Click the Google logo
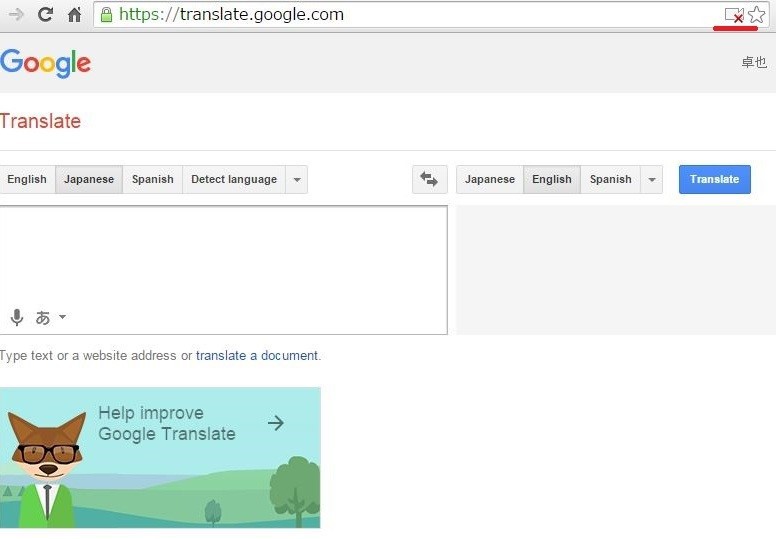This screenshot has width=776, height=539. [x=46, y=63]
